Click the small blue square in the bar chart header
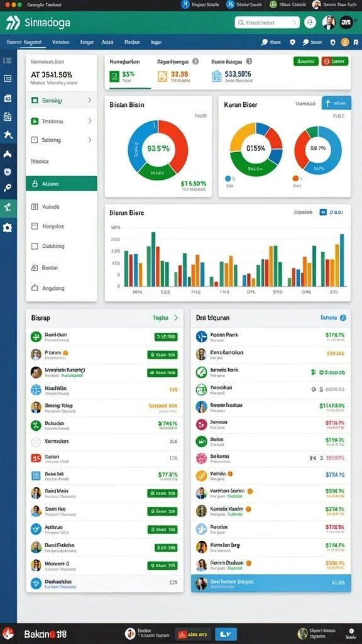Screen dimensions: 362x644 tap(322, 212)
